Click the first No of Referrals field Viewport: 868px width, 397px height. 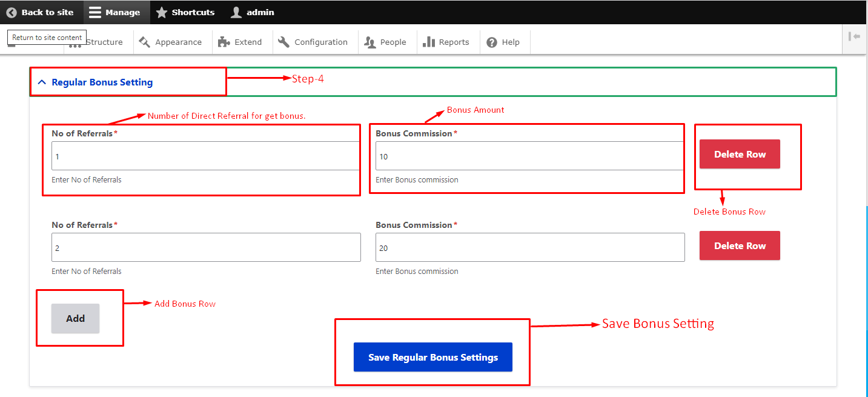pos(206,156)
